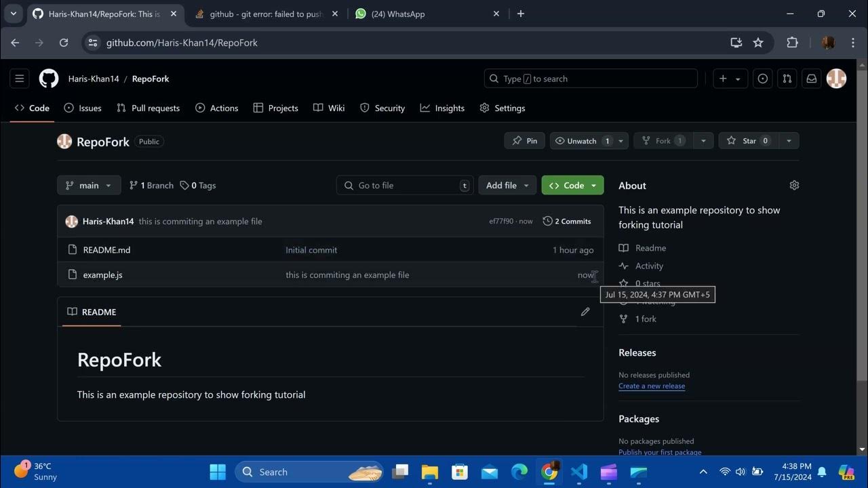
Task: Open a new Chrome tab
Action: pyautogui.click(x=521, y=14)
